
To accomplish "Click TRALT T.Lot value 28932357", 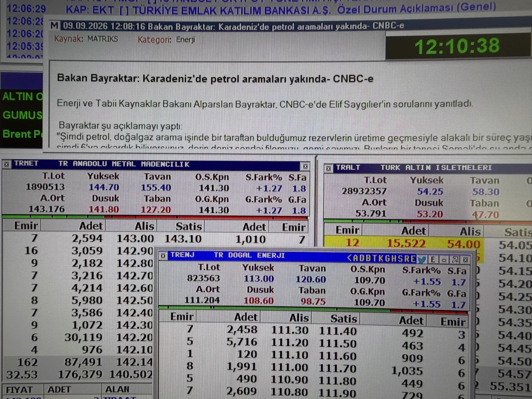I will [x=364, y=192].
